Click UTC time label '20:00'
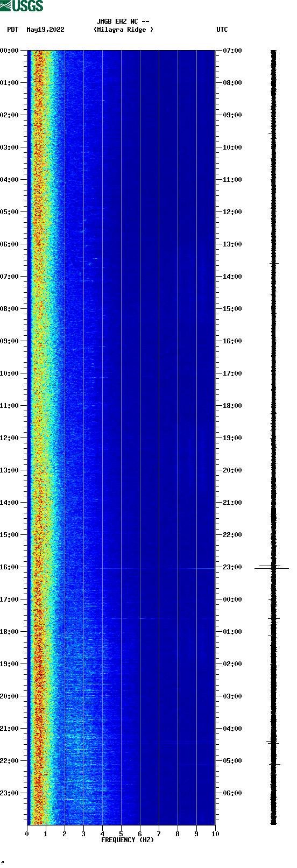Viewport: 297px width, 868px height. tap(232, 470)
